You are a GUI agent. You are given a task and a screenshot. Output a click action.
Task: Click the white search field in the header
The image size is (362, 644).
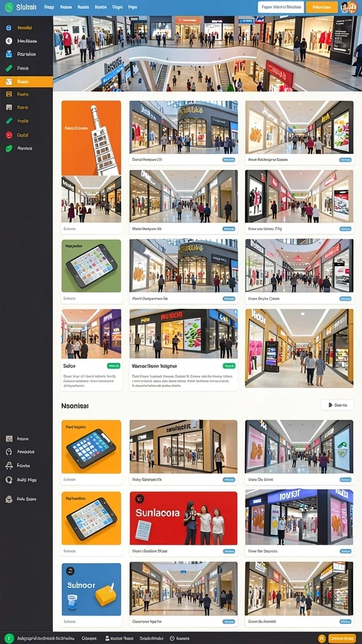coord(281,7)
